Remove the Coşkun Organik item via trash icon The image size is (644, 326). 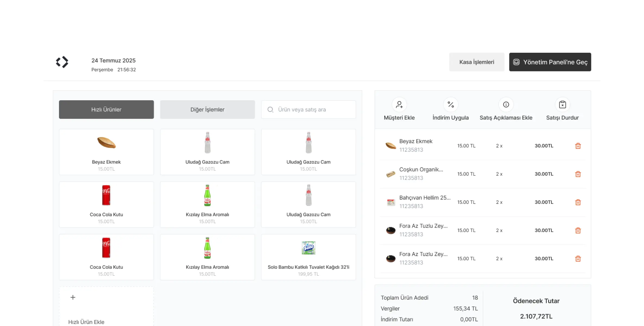coord(578,174)
